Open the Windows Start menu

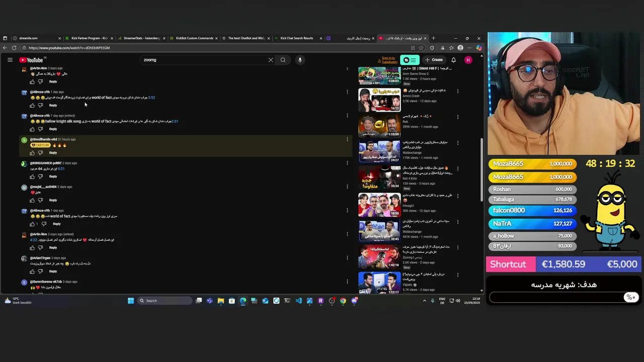[x=131, y=301]
